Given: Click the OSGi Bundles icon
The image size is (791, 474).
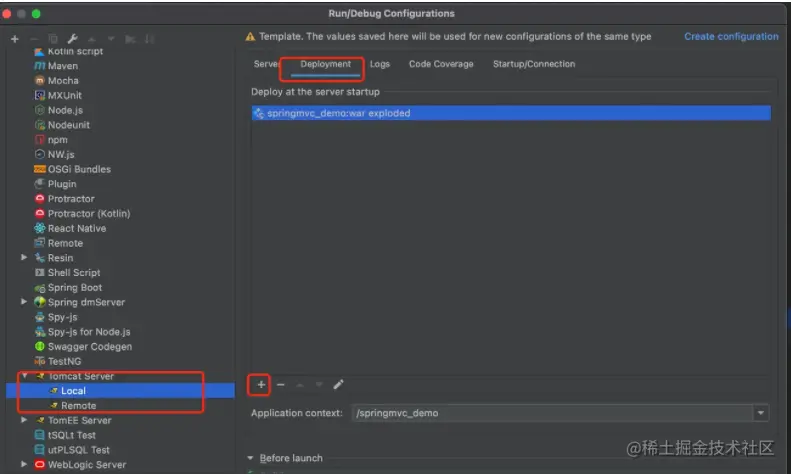Looking at the screenshot, I should [40, 169].
